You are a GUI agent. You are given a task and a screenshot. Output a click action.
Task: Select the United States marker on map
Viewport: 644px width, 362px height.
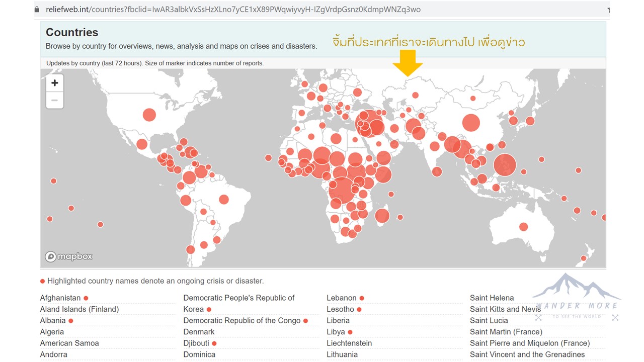(149, 115)
